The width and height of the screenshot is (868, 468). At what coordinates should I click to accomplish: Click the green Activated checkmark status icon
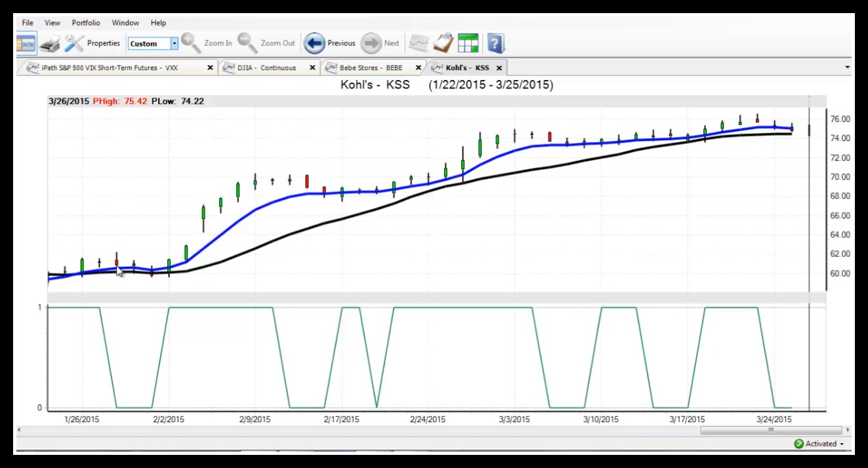click(x=798, y=444)
